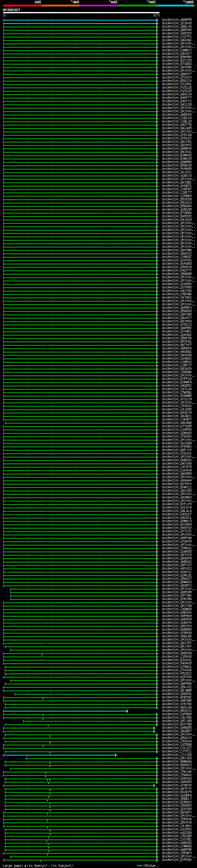Select hit label UniRef100_A8UA44

(x=177, y=481)
